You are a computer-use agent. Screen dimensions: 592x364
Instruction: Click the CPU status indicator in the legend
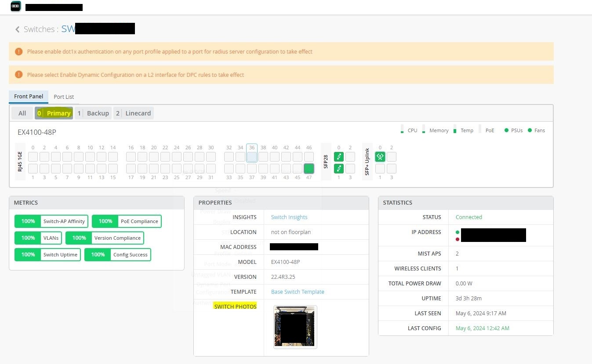click(x=402, y=129)
